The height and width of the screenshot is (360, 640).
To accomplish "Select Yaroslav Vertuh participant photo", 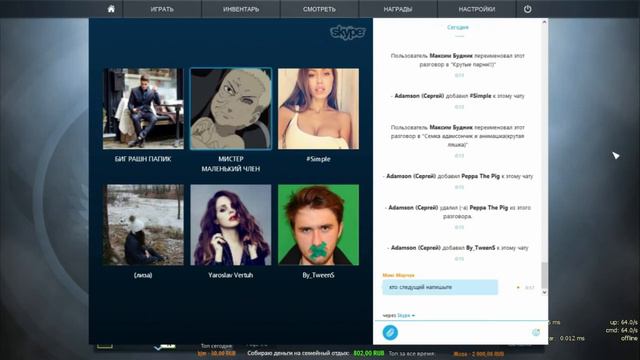I will 231,225.
